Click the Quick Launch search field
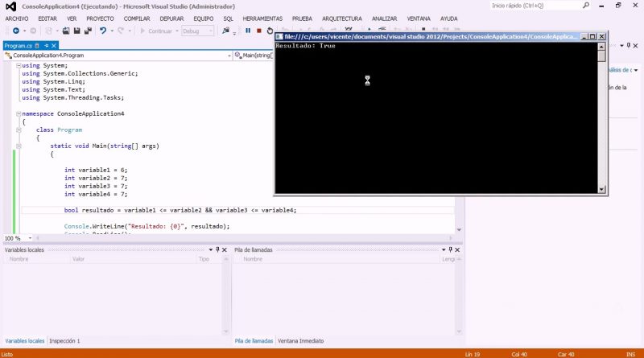 pyautogui.click(x=535, y=6)
